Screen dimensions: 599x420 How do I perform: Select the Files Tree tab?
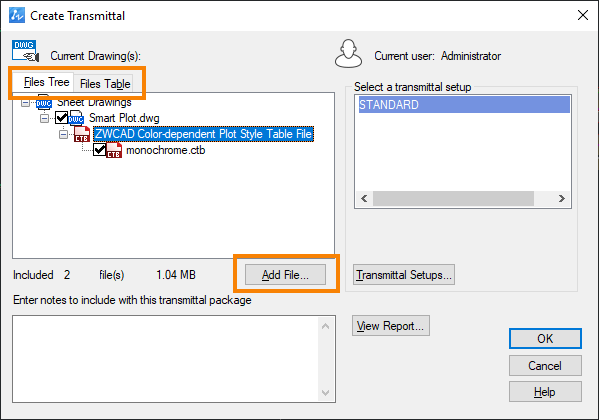pos(46,82)
